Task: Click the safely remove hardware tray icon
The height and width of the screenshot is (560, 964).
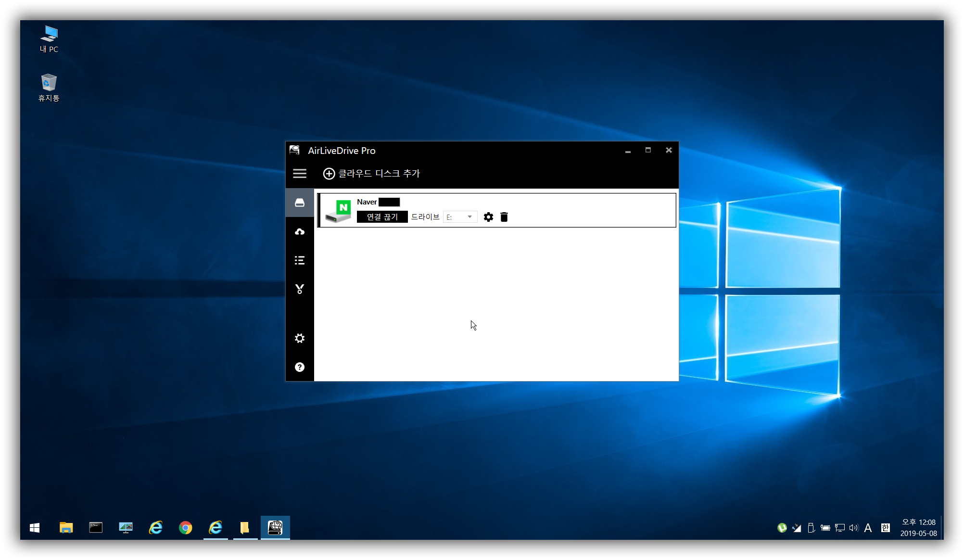Action: pos(811,528)
